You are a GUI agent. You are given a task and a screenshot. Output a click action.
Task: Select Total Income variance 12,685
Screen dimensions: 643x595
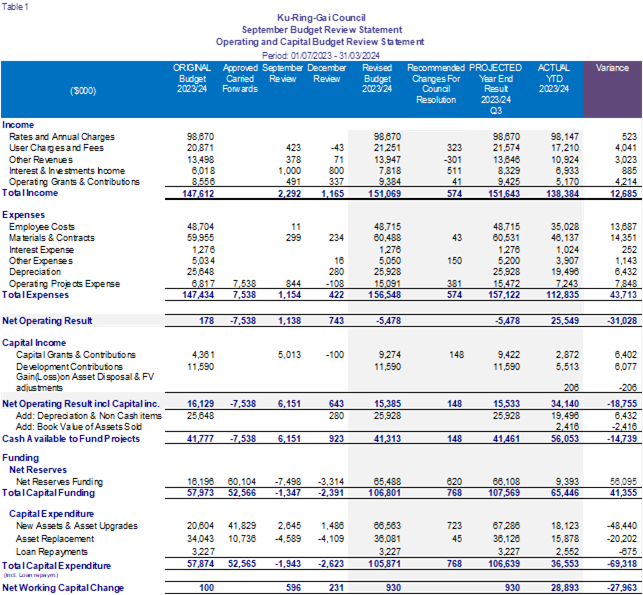(623, 194)
